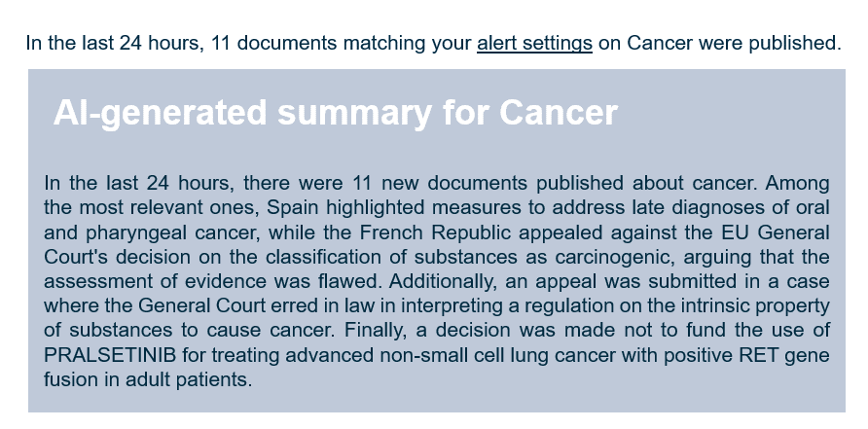Click the phrase 'non-small cell lung cancer'
Screen dimensions: 868x429
[x=455, y=355]
